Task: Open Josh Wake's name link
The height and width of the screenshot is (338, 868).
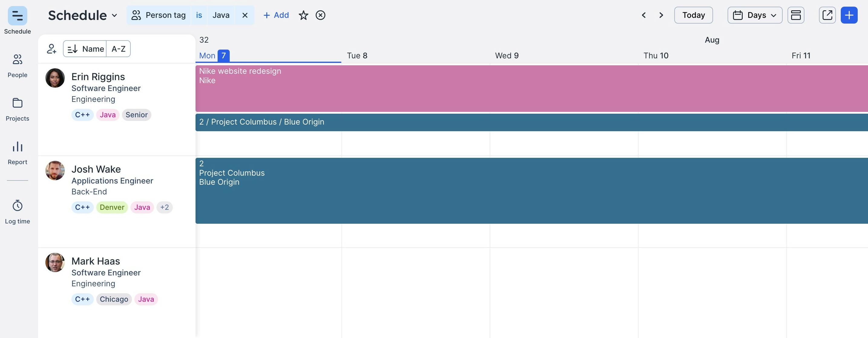Action: click(96, 169)
